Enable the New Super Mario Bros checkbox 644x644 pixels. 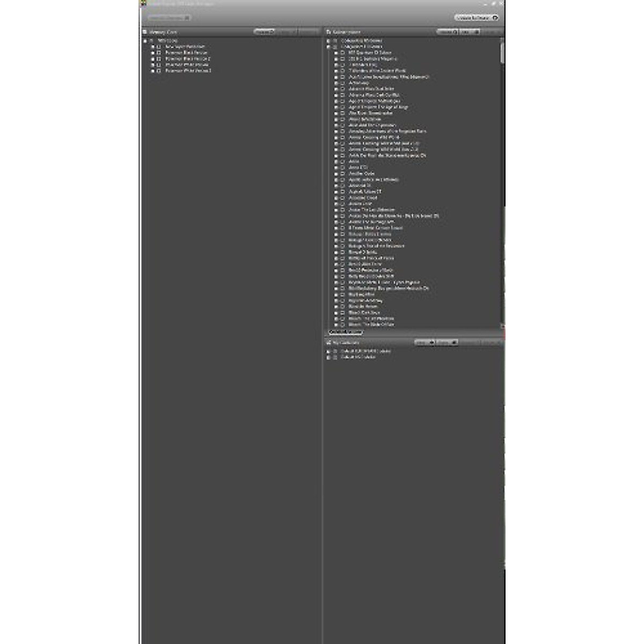(x=159, y=47)
